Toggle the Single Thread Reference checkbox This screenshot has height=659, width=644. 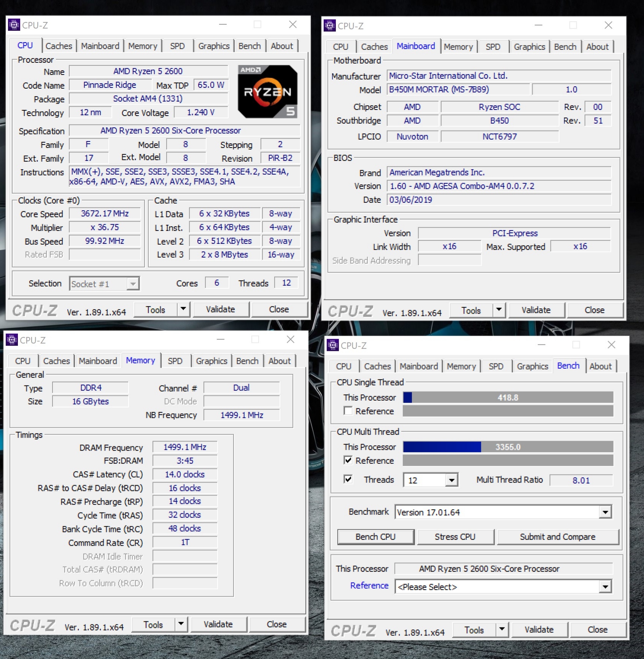pos(348,411)
